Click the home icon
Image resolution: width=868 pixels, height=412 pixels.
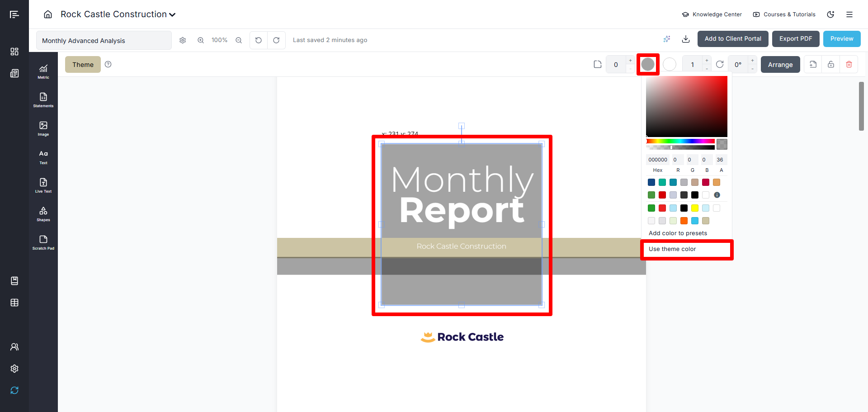click(48, 14)
